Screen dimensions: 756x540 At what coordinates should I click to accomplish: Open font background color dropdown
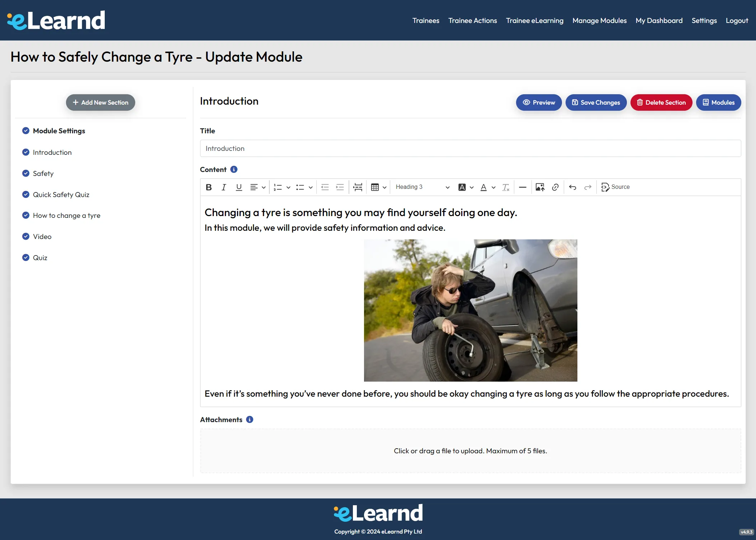tap(466, 187)
